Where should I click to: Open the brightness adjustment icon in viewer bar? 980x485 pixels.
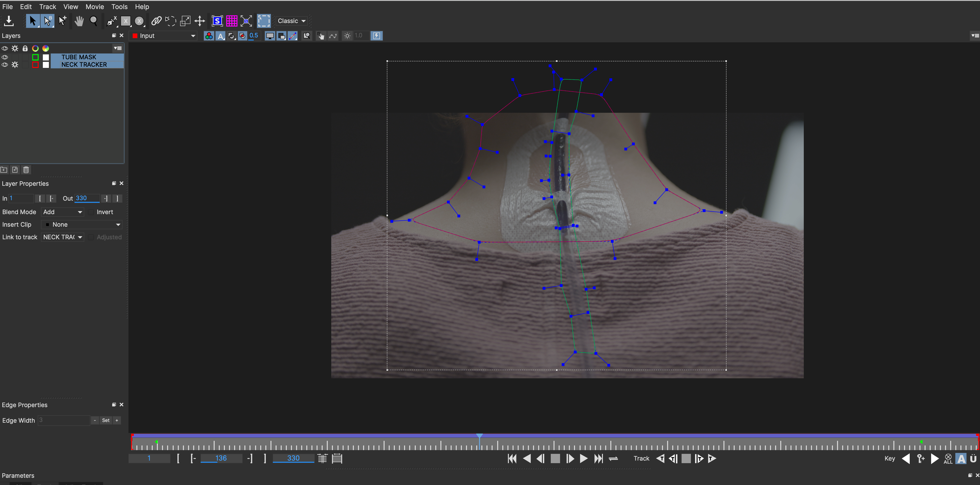(x=347, y=36)
